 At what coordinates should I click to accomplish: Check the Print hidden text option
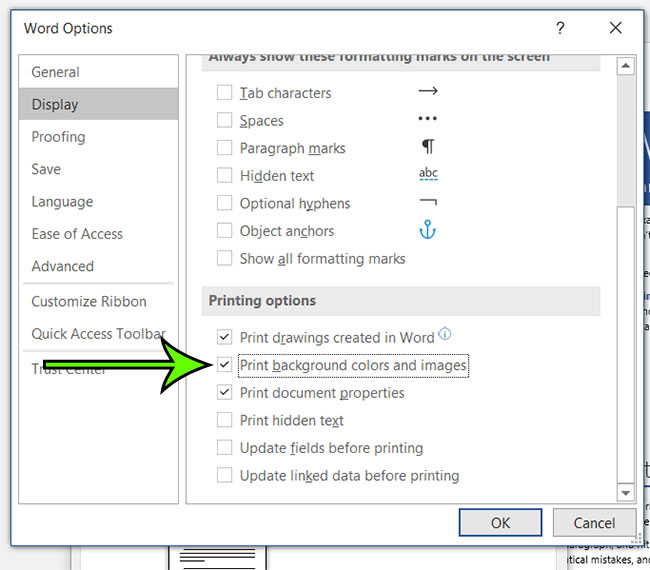point(224,420)
